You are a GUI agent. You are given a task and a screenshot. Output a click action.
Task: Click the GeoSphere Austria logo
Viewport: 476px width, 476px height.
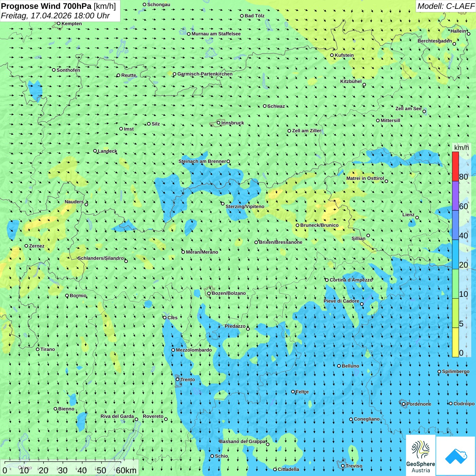[421, 455]
